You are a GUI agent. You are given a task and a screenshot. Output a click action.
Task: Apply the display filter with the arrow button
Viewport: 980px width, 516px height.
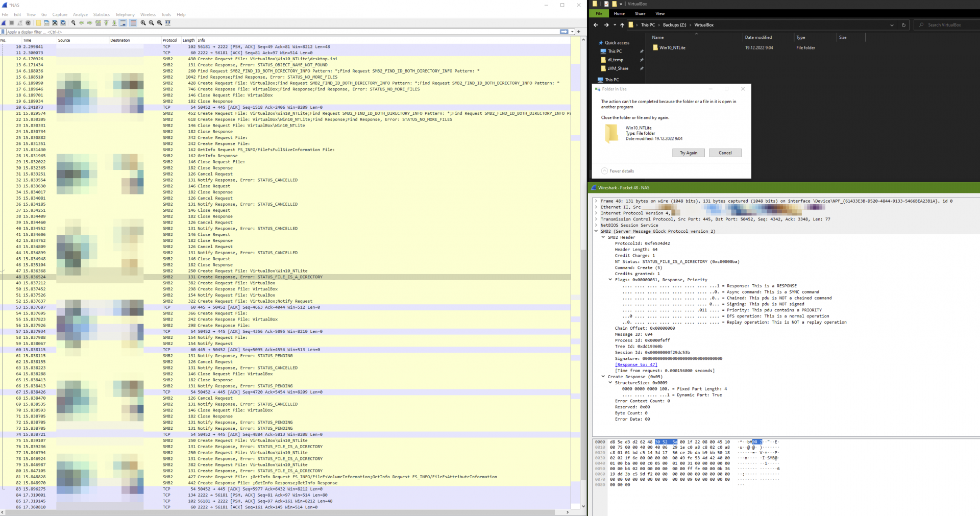(564, 32)
